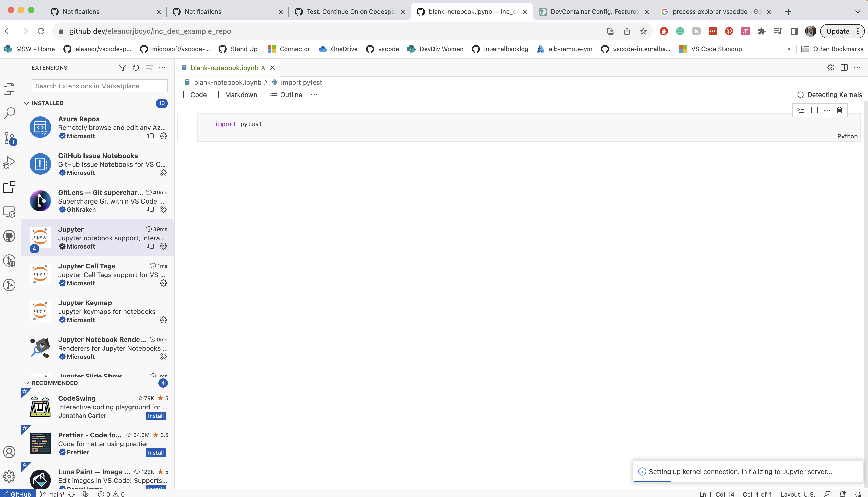
Task: Add a Markdown cell from the toolbar
Action: pyautogui.click(x=236, y=94)
